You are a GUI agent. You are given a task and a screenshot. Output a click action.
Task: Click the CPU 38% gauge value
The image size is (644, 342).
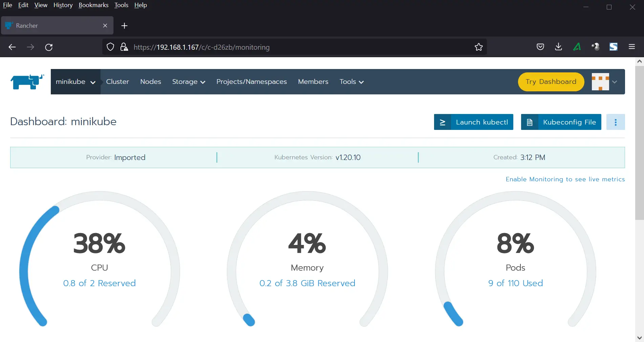99,243
